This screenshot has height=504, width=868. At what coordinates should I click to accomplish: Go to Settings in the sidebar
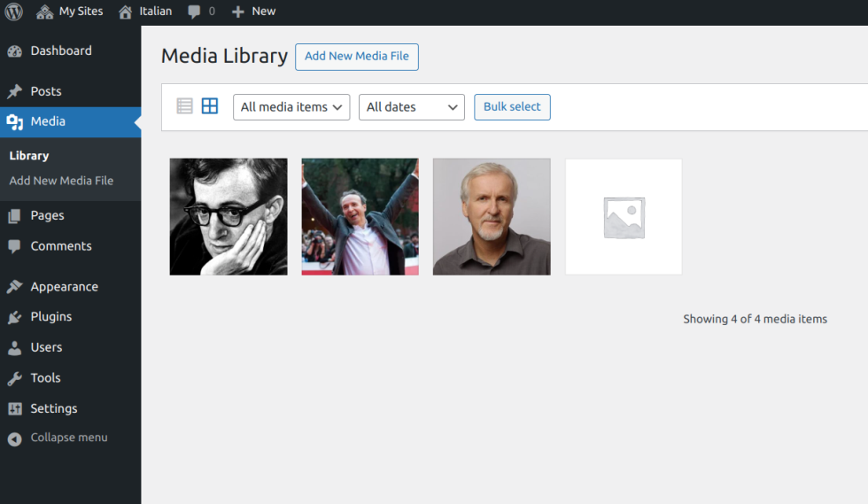pos(54,408)
